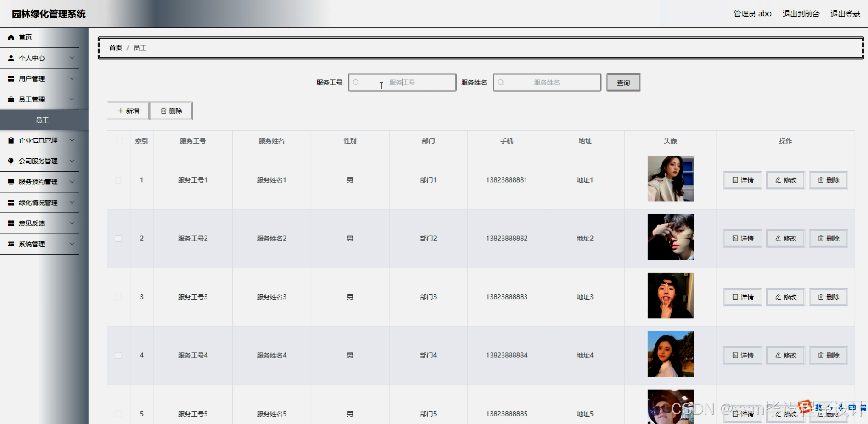
Task: Click 退出到前台 link in header
Action: (801, 14)
